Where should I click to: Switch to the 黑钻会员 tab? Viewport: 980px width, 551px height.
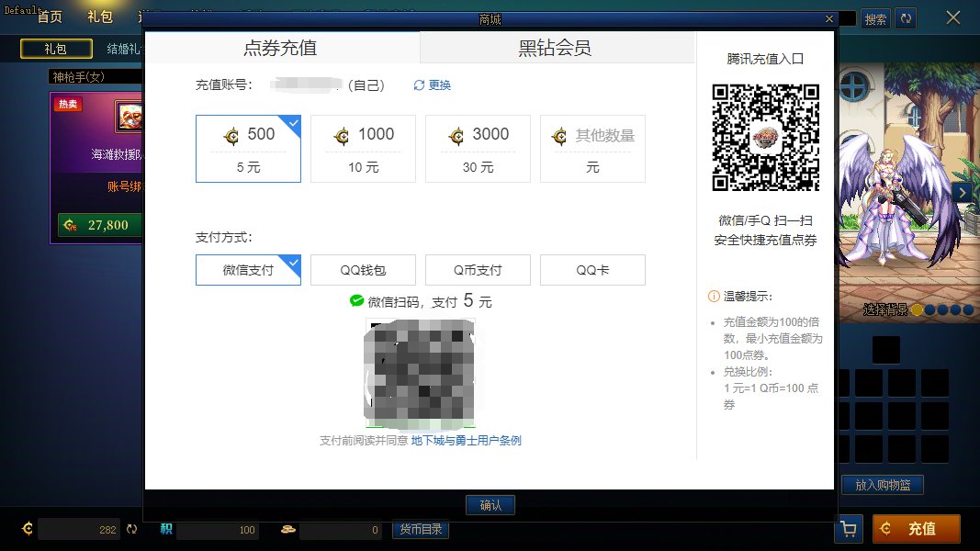coord(555,48)
